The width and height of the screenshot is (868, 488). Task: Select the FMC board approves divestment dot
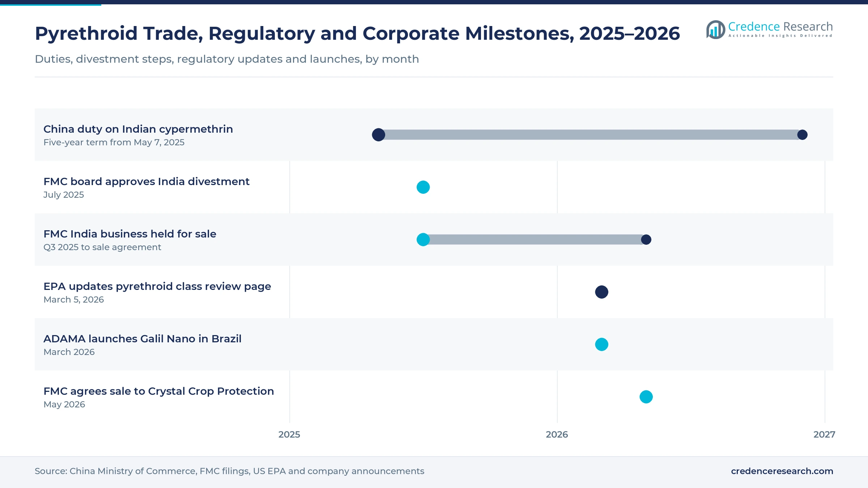[x=423, y=187]
